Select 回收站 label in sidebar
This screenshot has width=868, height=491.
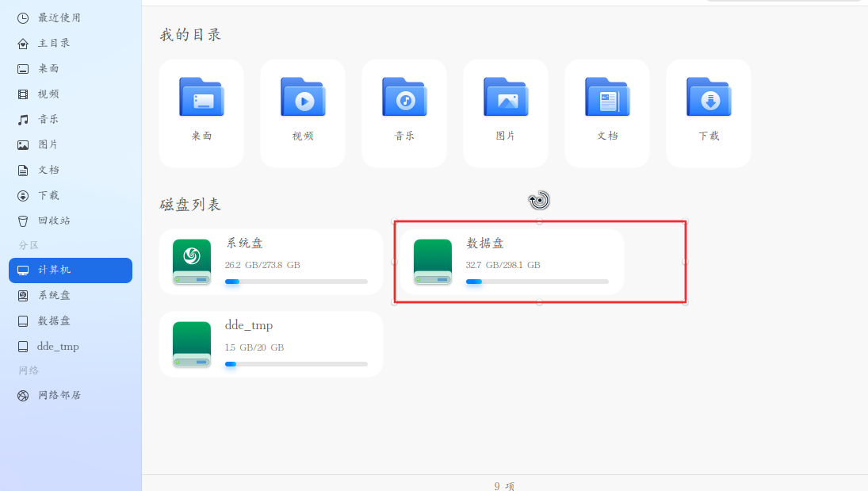(54, 221)
